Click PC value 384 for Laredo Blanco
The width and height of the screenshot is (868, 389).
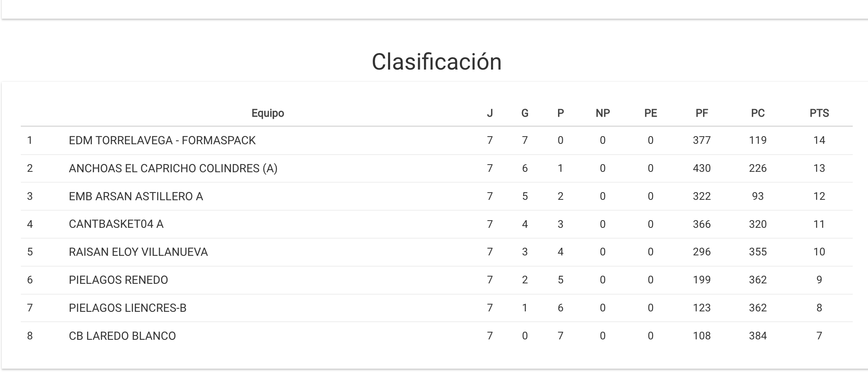tap(757, 336)
